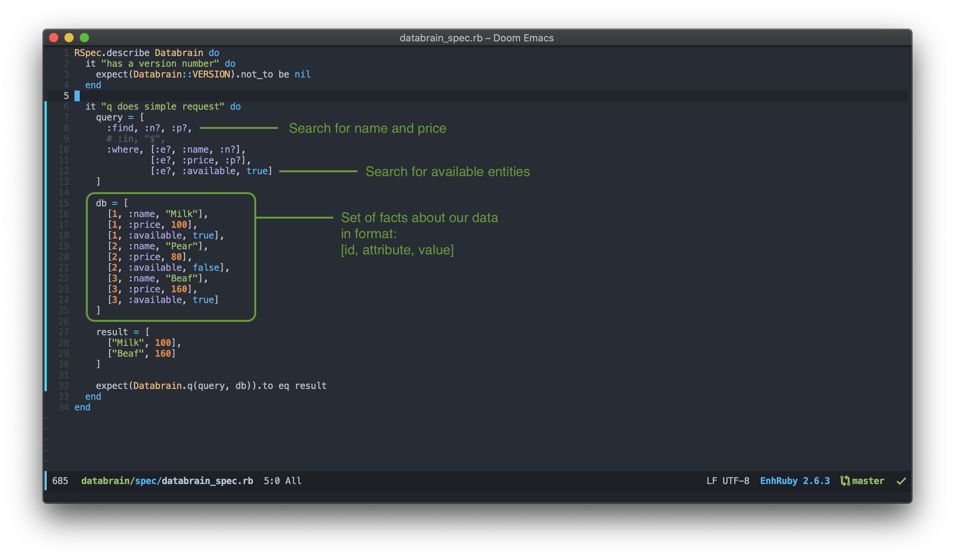955x560 pixels.
Task: Click the cursor block on line 5
Action: 77,96
